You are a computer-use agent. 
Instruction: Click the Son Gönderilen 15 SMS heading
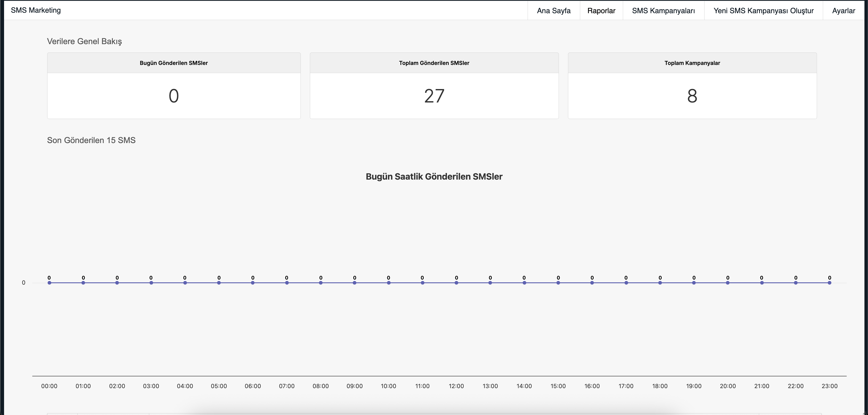91,140
